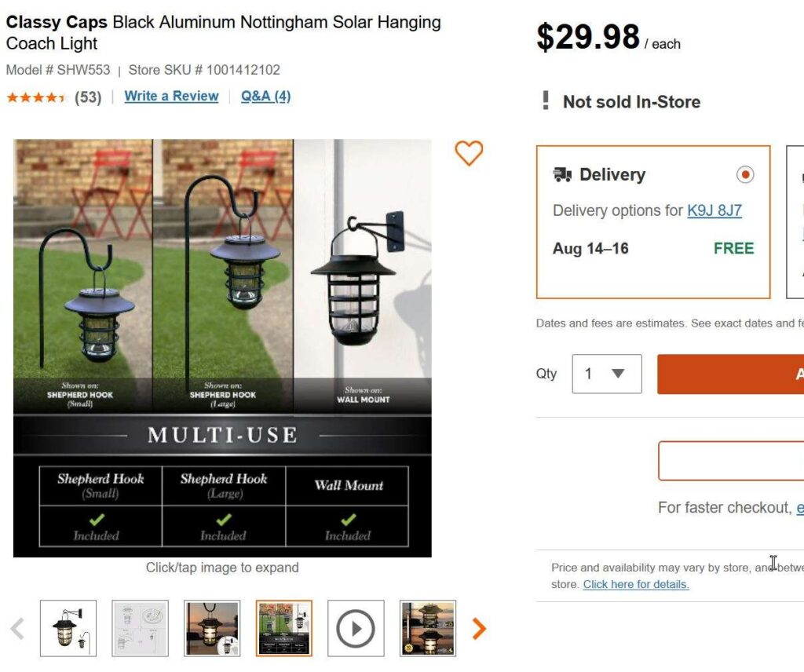Open Click here for details link
The image size is (804, 672).
pyautogui.click(x=636, y=584)
